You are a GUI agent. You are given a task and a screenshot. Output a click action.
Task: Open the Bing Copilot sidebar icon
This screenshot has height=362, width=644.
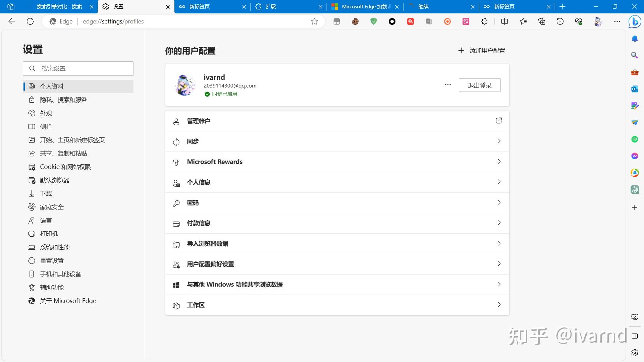pyautogui.click(x=635, y=21)
